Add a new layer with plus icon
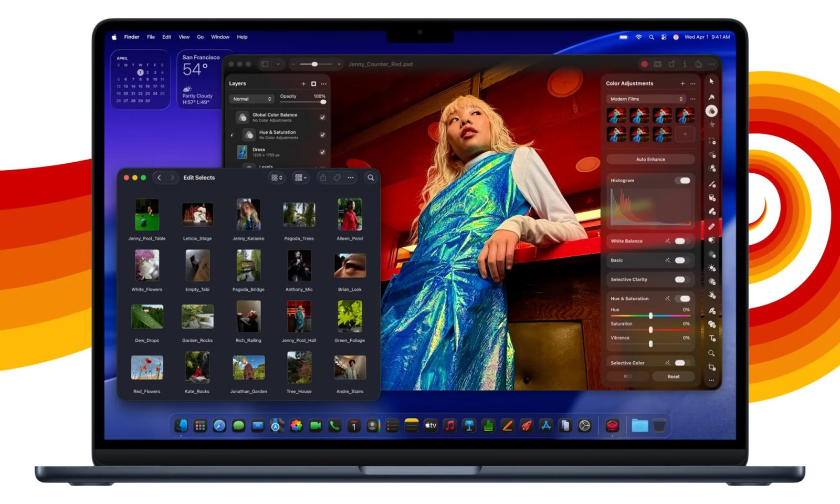This screenshot has width=840, height=504. point(303,84)
